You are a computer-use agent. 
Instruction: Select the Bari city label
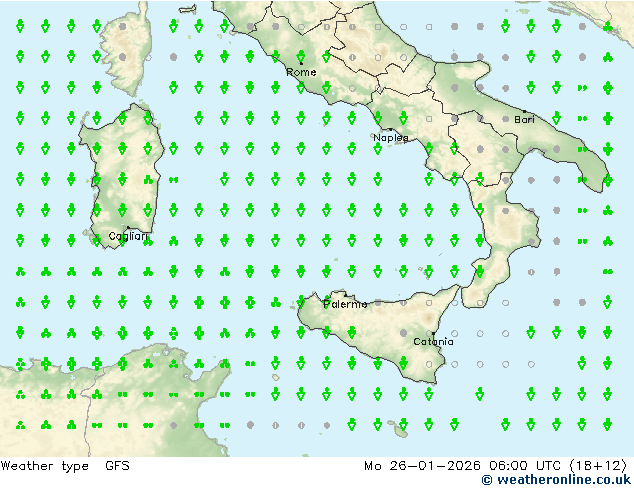(x=524, y=119)
